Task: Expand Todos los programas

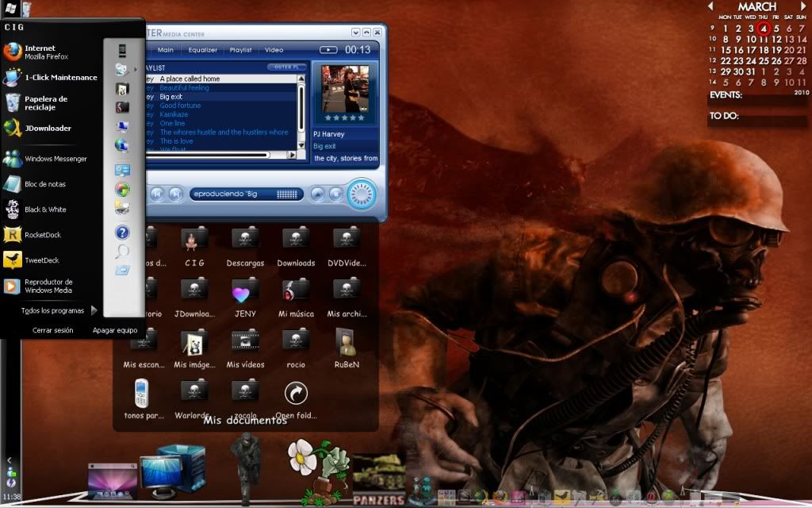Action: [59, 310]
